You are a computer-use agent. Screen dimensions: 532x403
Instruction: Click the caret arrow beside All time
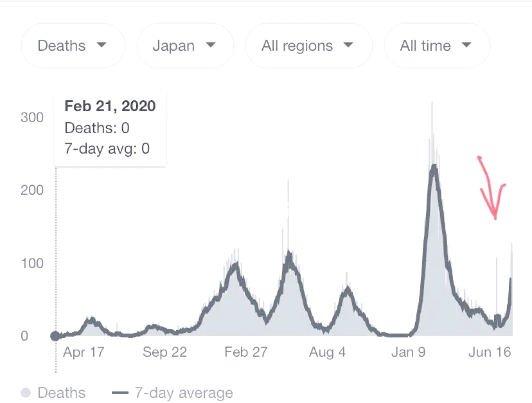pyautogui.click(x=466, y=46)
